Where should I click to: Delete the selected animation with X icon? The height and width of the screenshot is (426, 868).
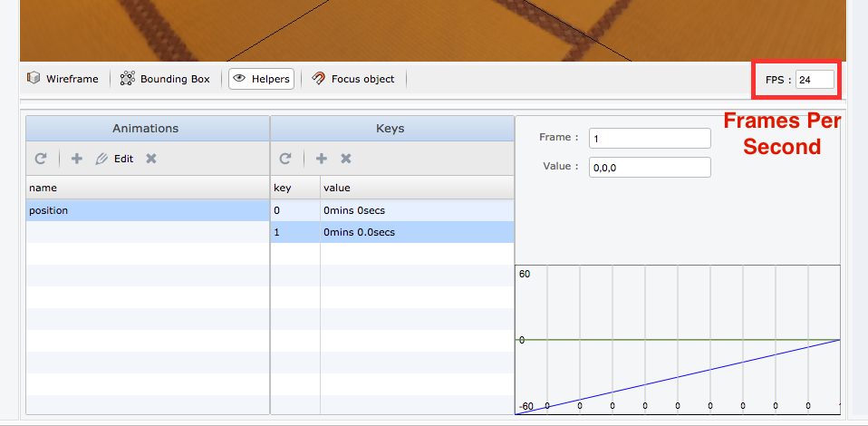[151, 159]
